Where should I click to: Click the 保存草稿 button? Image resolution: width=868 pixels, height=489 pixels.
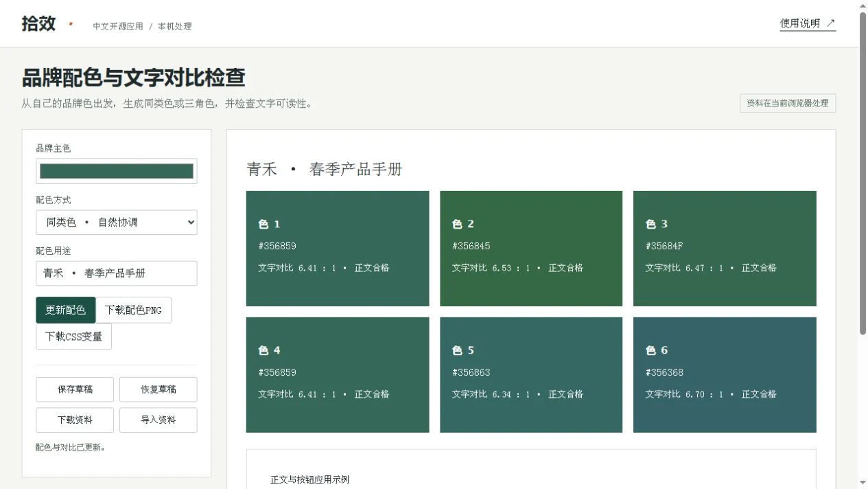(75, 389)
